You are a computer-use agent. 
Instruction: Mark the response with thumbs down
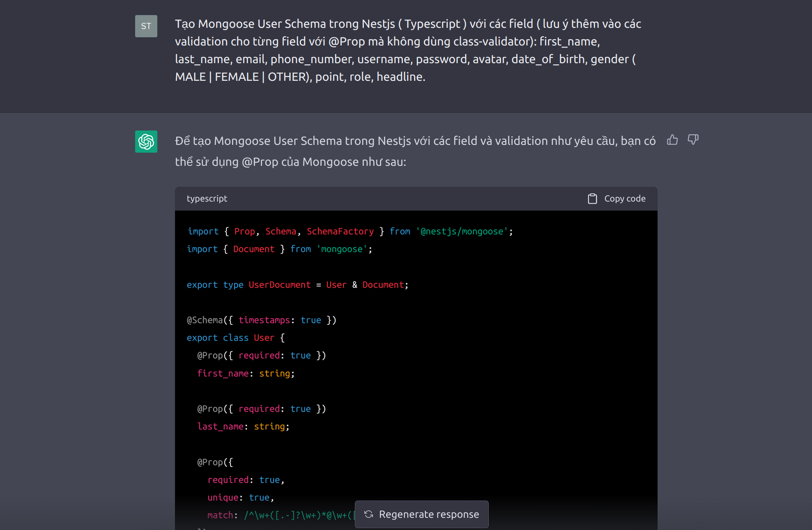(x=693, y=140)
